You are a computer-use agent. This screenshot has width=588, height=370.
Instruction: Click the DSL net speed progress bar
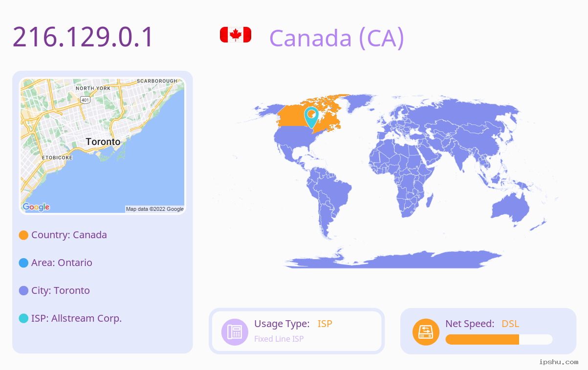click(499, 339)
